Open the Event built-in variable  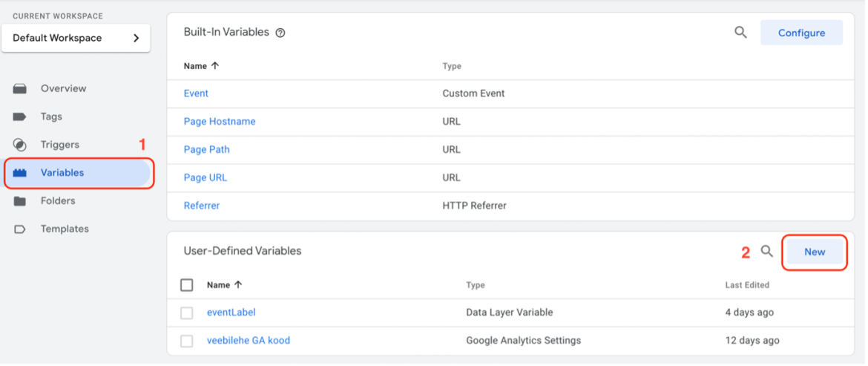point(196,94)
